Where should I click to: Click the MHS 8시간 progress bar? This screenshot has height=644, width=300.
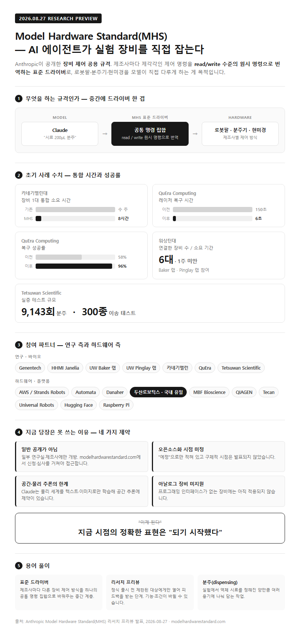[75, 219]
